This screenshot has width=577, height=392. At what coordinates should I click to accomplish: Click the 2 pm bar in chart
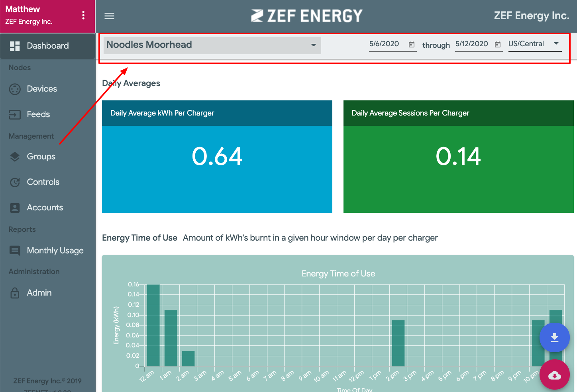click(398, 343)
